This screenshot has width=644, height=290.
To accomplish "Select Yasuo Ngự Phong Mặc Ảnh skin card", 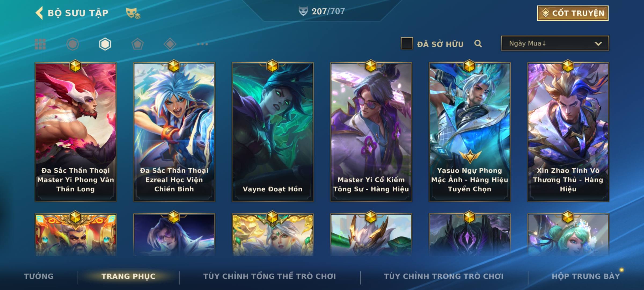I will click(x=470, y=132).
